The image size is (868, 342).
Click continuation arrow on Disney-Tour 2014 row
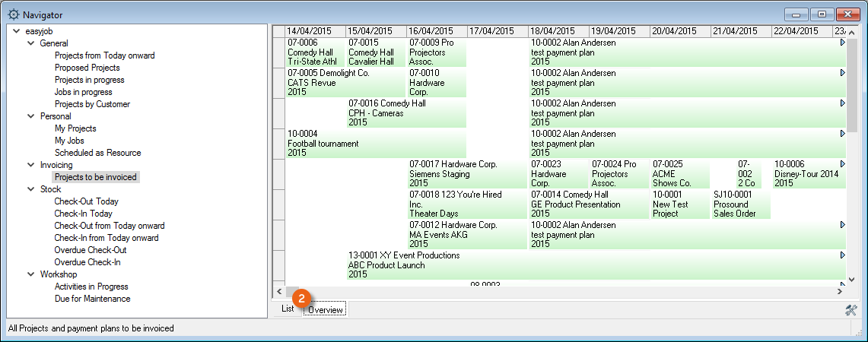pos(842,164)
